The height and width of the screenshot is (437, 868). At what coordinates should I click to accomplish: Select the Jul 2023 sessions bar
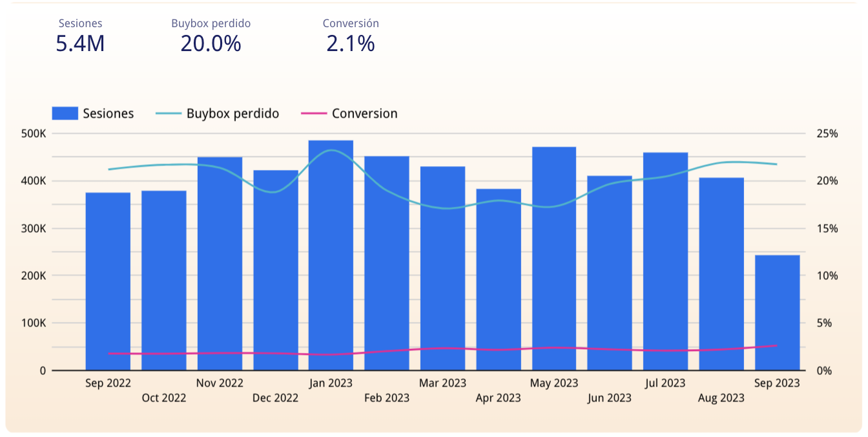pyautogui.click(x=665, y=261)
